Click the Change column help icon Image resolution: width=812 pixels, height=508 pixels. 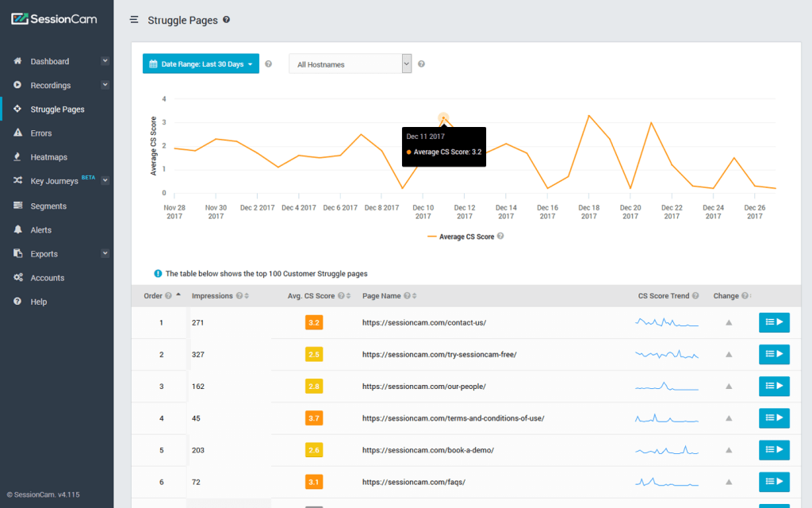(745, 296)
